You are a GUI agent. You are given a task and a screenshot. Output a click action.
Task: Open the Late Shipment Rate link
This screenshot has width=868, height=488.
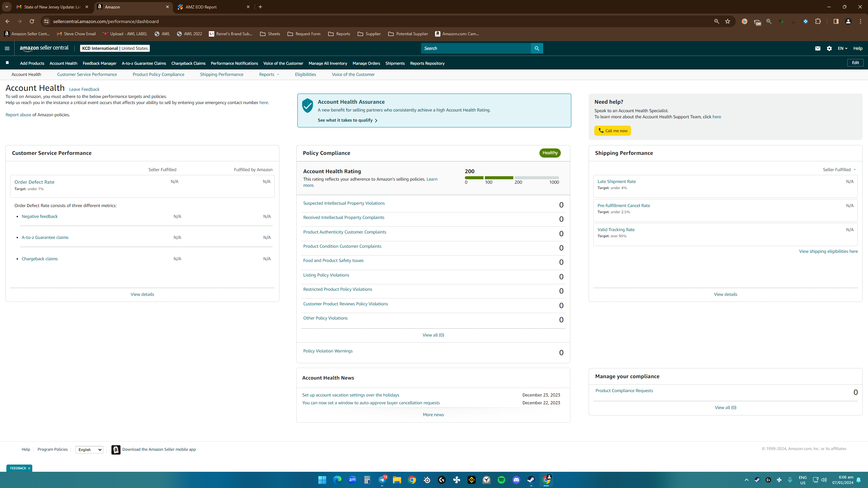[x=616, y=182]
